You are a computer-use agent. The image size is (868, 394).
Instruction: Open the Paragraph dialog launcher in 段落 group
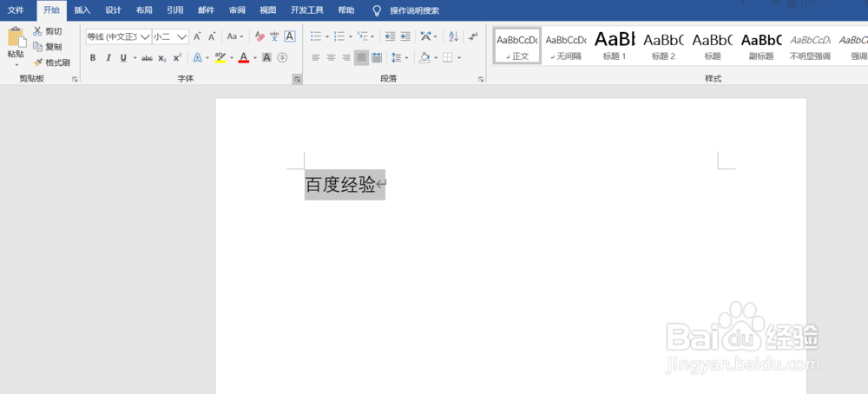tap(481, 80)
